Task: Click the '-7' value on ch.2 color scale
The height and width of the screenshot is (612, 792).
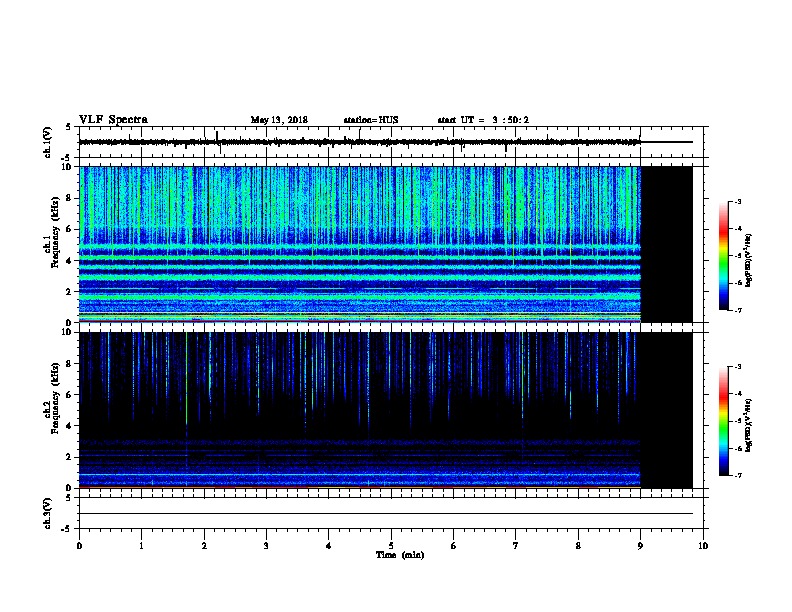Action: pos(738,475)
